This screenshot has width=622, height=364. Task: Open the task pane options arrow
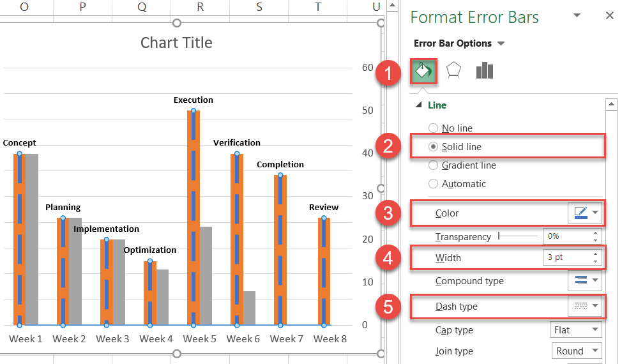click(577, 15)
